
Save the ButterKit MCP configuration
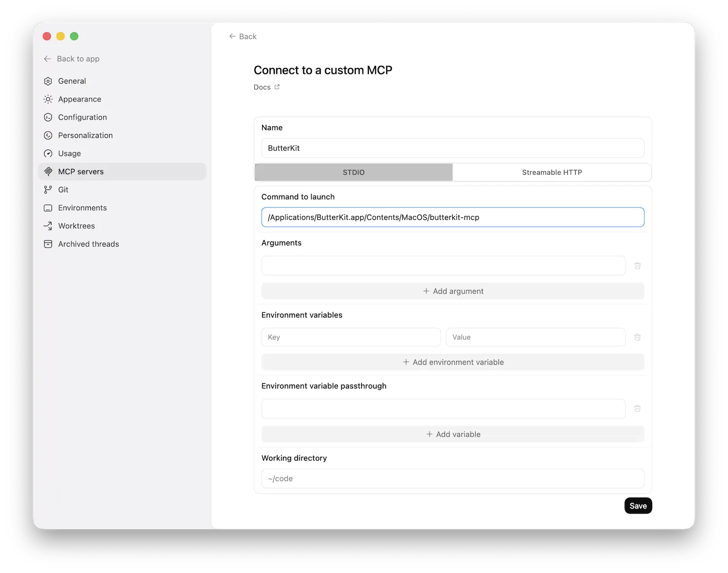[x=638, y=506]
